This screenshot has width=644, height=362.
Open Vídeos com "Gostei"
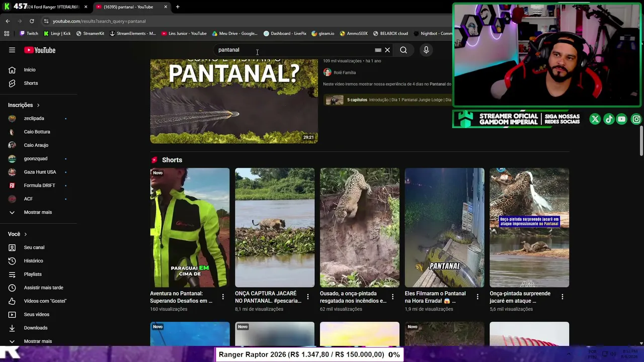39,301
